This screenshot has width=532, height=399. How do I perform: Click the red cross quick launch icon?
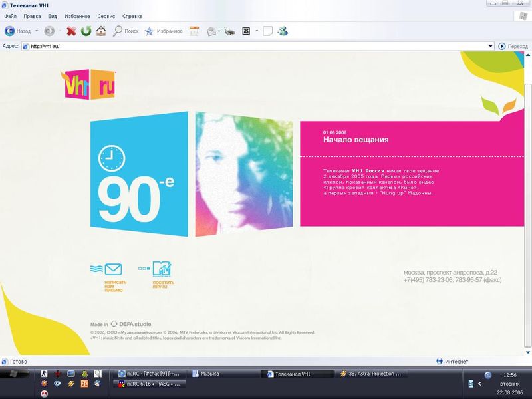(58, 374)
